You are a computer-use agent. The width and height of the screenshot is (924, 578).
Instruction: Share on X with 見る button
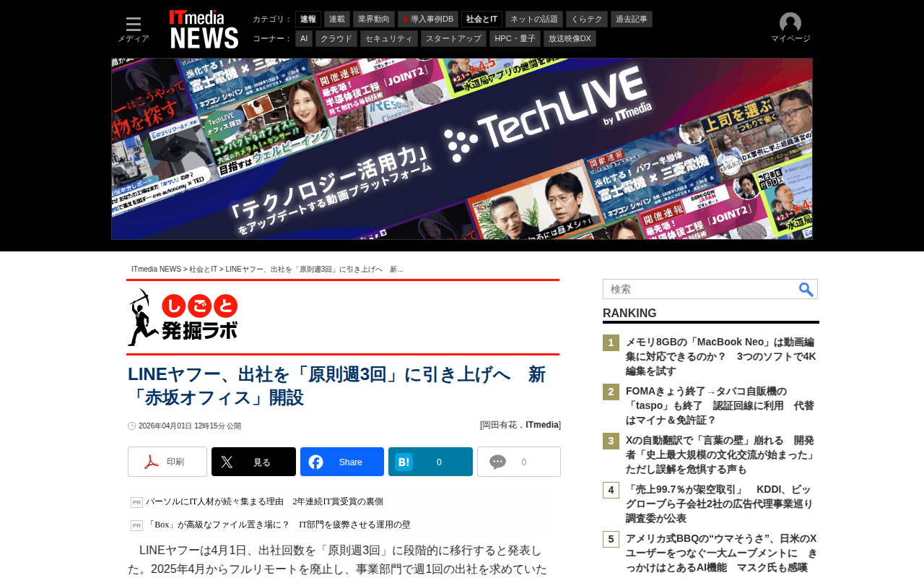(253, 462)
